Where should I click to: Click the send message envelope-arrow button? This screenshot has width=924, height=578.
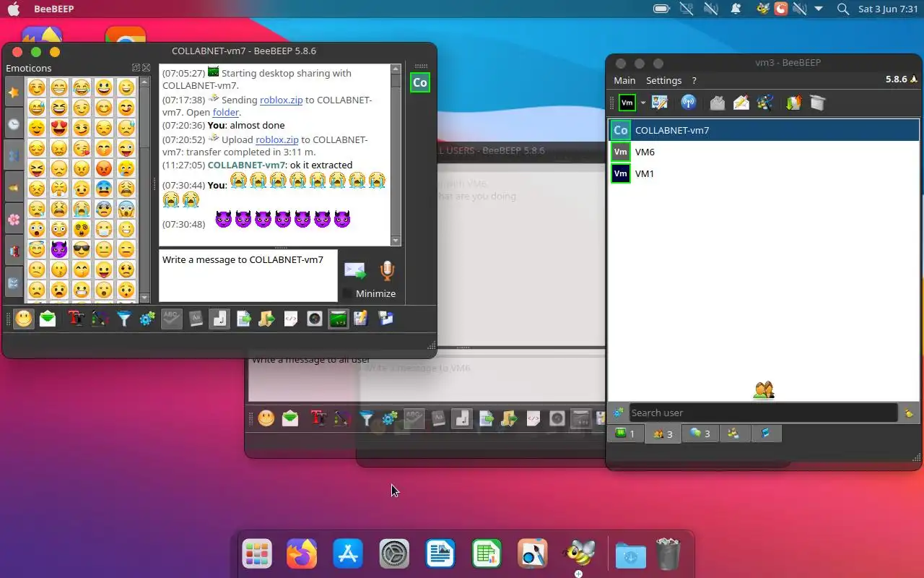pyautogui.click(x=354, y=271)
